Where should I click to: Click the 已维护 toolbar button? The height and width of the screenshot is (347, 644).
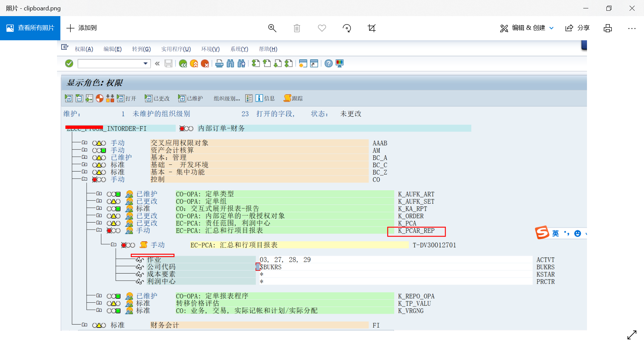point(191,98)
